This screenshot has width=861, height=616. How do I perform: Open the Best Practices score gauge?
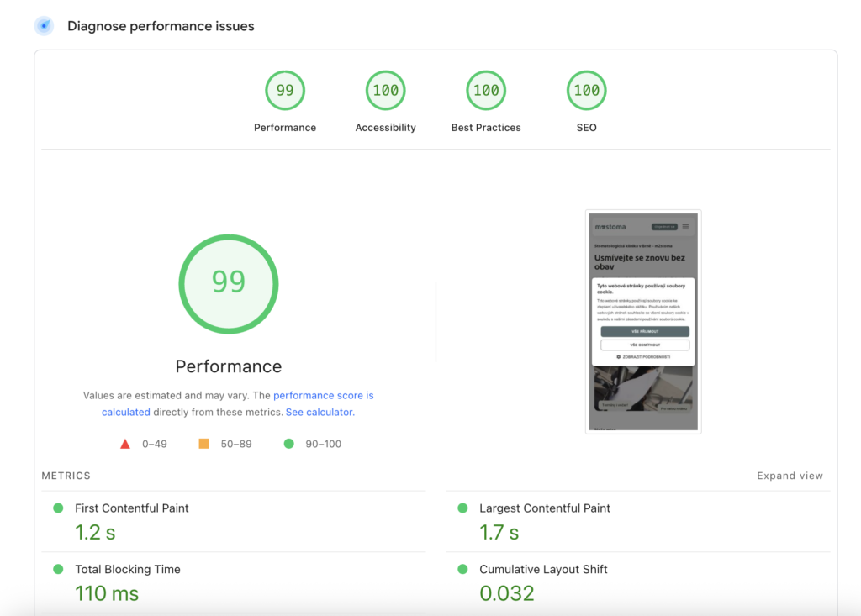click(486, 91)
